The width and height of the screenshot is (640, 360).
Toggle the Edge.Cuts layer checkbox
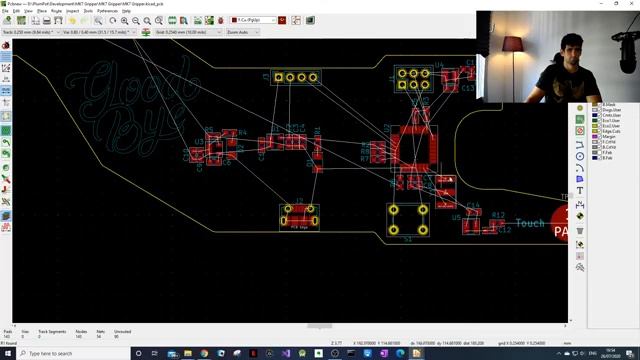pyautogui.click(x=600, y=131)
